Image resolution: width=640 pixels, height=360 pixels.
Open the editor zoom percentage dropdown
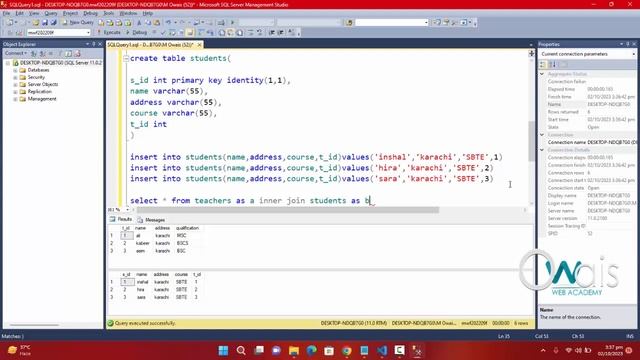pyautogui.click(x=128, y=209)
